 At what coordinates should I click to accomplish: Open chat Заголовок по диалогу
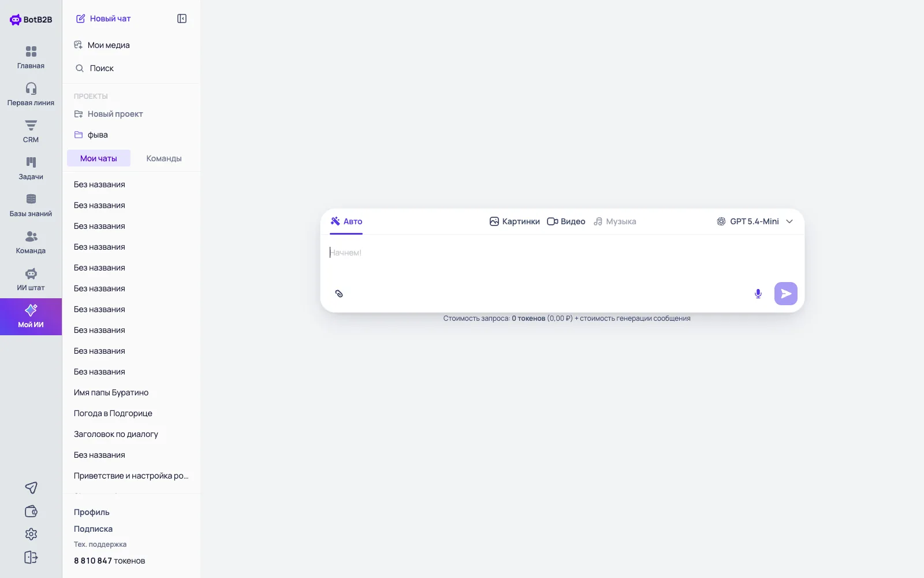click(x=131, y=434)
